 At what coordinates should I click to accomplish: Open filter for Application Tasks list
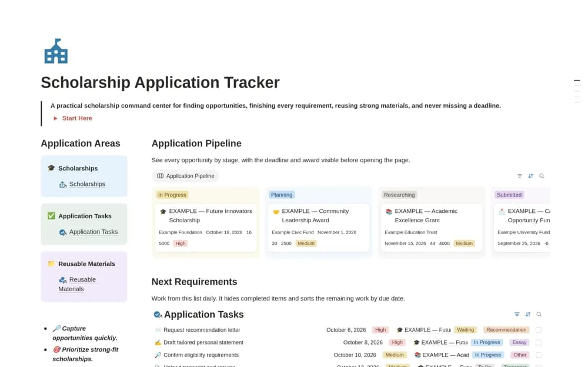[517, 314]
